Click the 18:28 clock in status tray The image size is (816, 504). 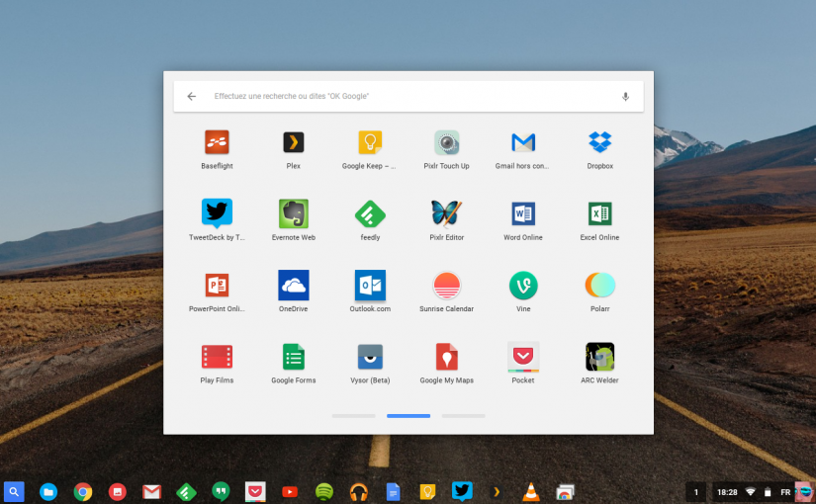(727, 492)
